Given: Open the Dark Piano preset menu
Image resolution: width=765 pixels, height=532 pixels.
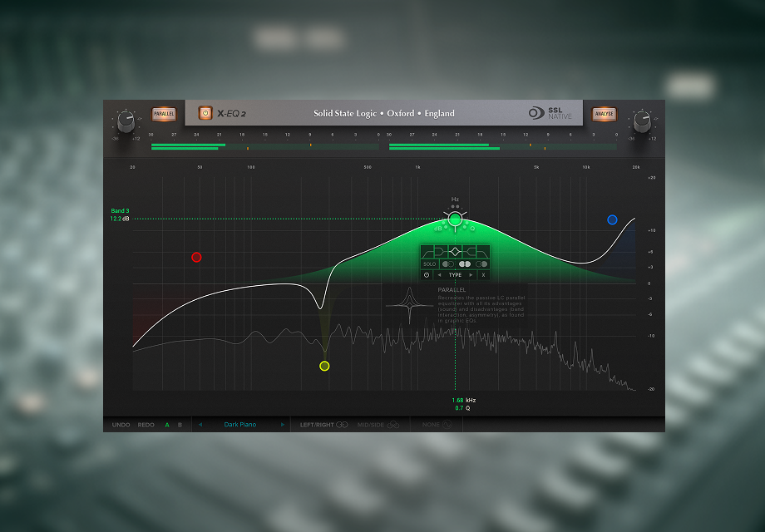Looking at the screenshot, I should tap(240, 424).
